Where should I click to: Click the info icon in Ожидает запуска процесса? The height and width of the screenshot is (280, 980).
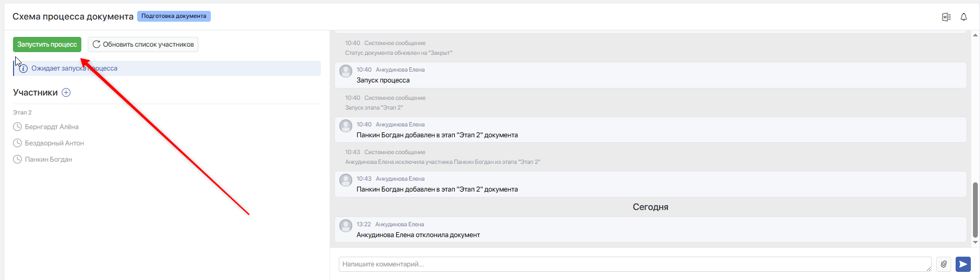pos(23,68)
